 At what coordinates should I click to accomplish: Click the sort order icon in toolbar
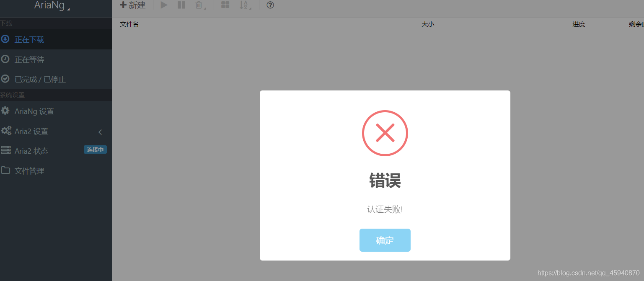pos(244,5)
